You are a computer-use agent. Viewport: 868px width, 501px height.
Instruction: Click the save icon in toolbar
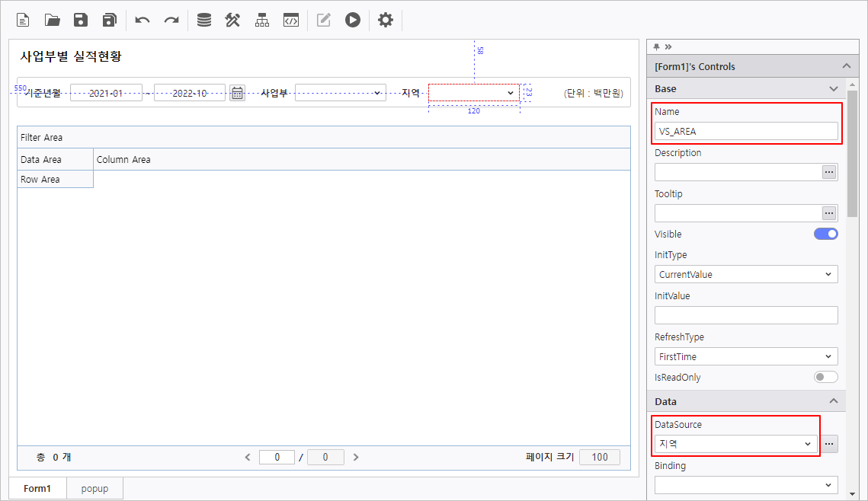(x=81, y=21)
